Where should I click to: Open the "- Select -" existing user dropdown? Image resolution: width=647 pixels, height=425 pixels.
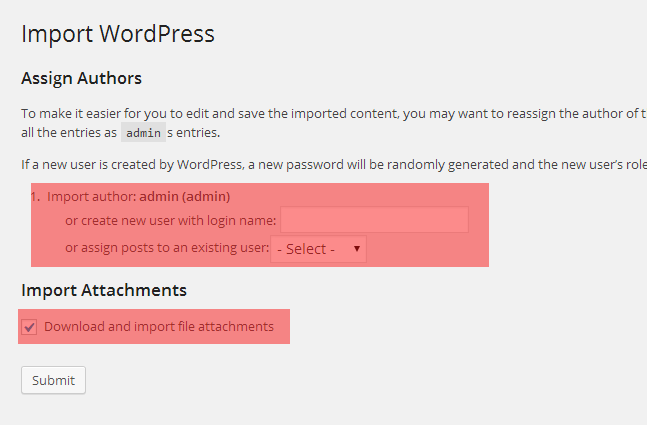318,249
